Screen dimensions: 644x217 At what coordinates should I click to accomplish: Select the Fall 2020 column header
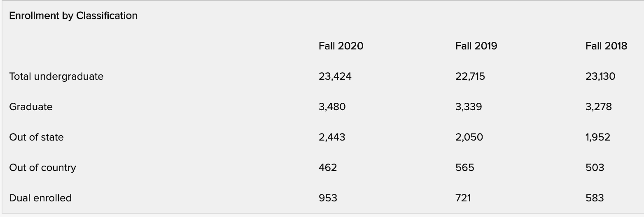pos(341,46)
